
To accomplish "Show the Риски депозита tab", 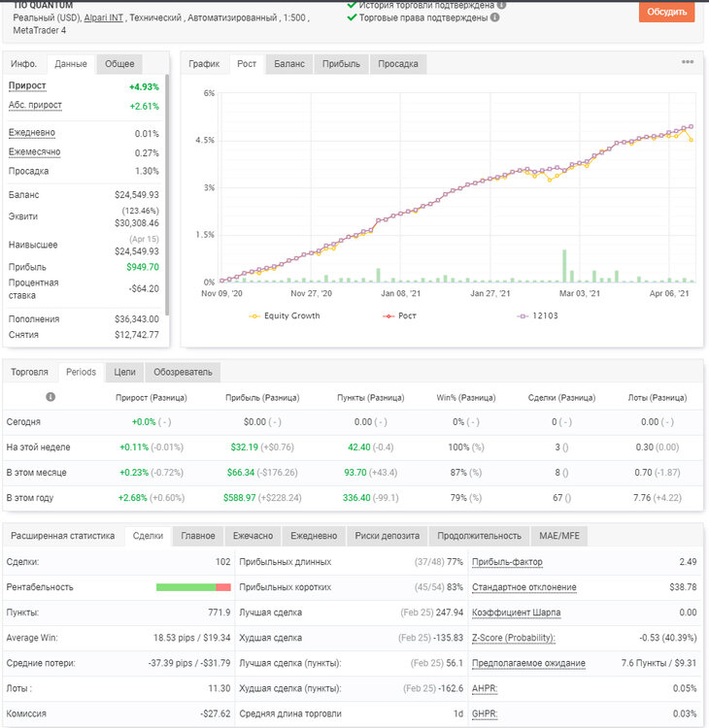I will click(387, 536).
